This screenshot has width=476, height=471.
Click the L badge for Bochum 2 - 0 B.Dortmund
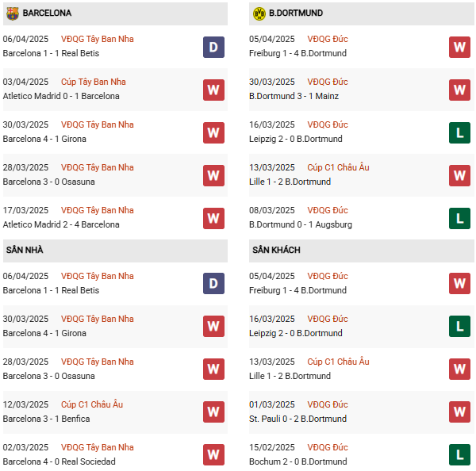click(x=459, y=455)
